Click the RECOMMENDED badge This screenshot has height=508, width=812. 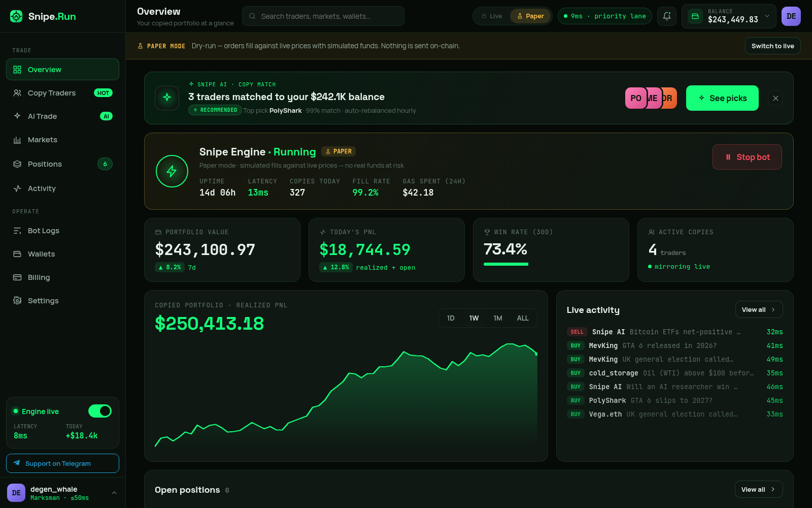coord(215,110)
